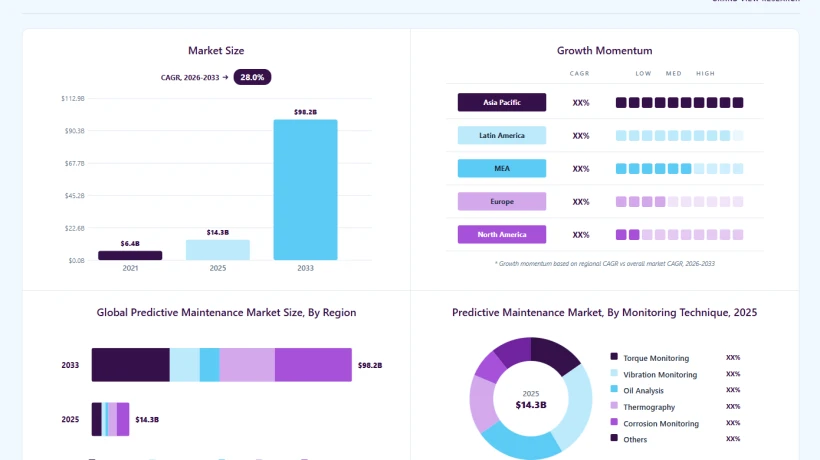Screen dimensions: 820x460
Task: Click the XX% value in North America row
Action: tap(580, 235)
